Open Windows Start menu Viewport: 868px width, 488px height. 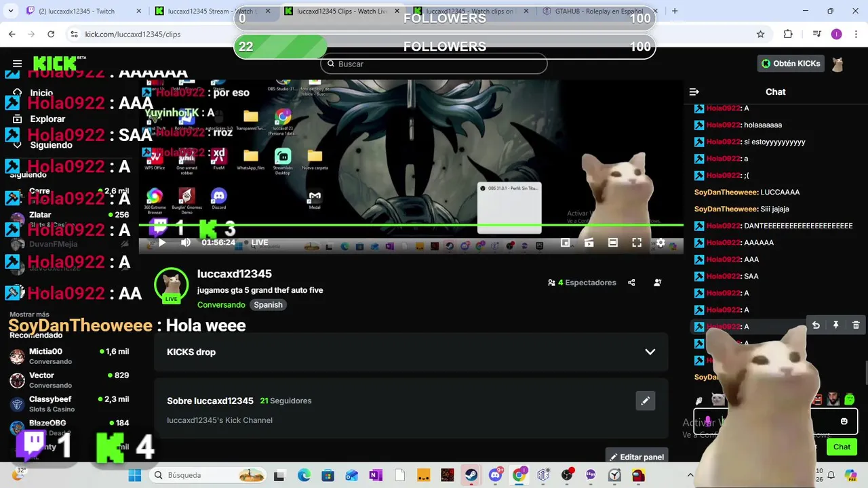pos(135,475)
